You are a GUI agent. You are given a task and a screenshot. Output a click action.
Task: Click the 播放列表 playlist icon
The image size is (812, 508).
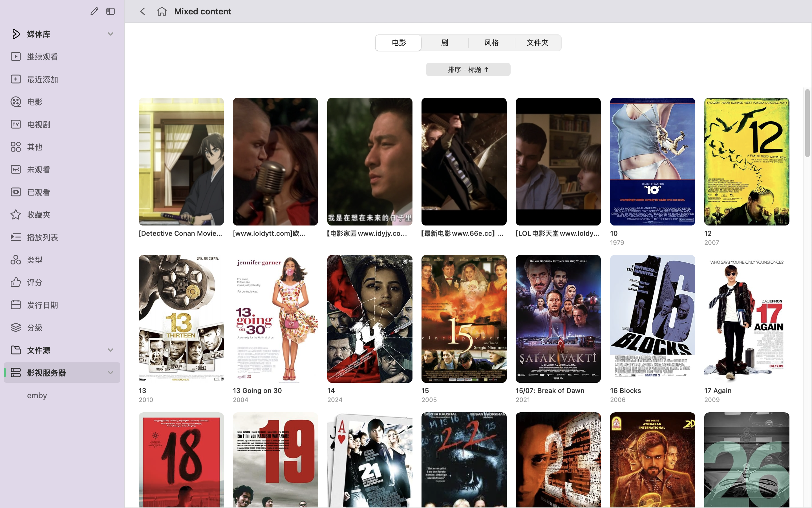(x=16, y=237)
